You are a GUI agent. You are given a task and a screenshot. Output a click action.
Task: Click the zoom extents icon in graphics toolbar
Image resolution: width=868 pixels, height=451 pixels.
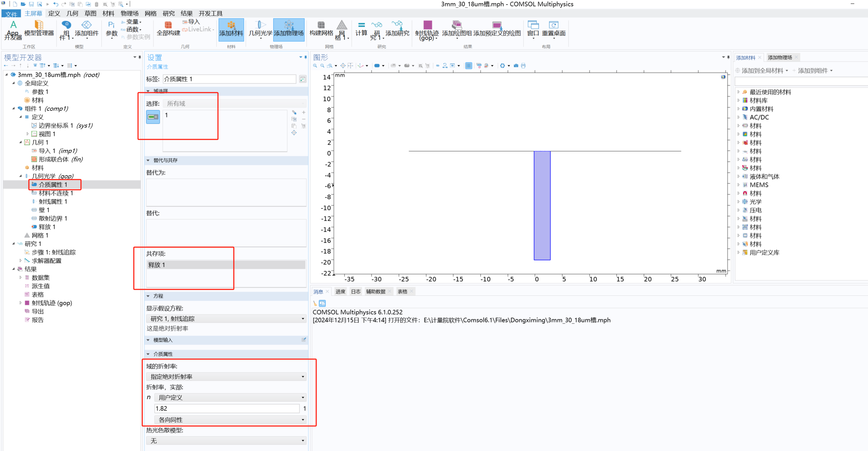[x=343, y=66]
